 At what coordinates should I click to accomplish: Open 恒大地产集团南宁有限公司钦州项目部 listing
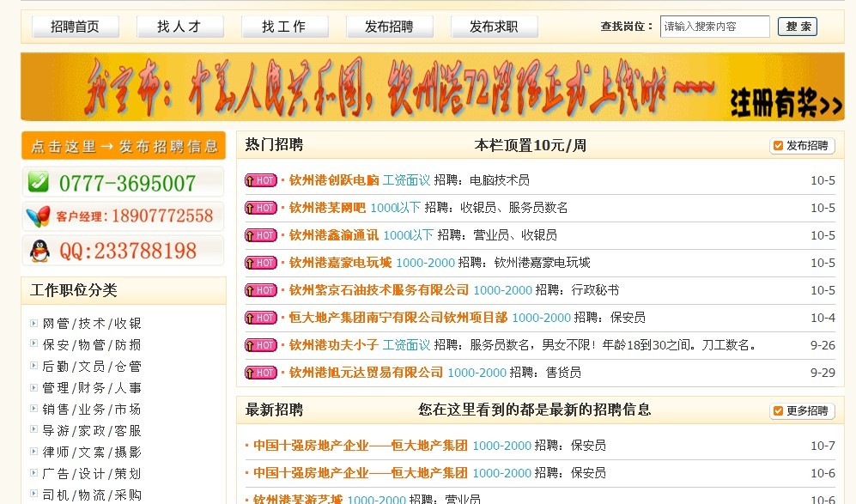[398, 317]
